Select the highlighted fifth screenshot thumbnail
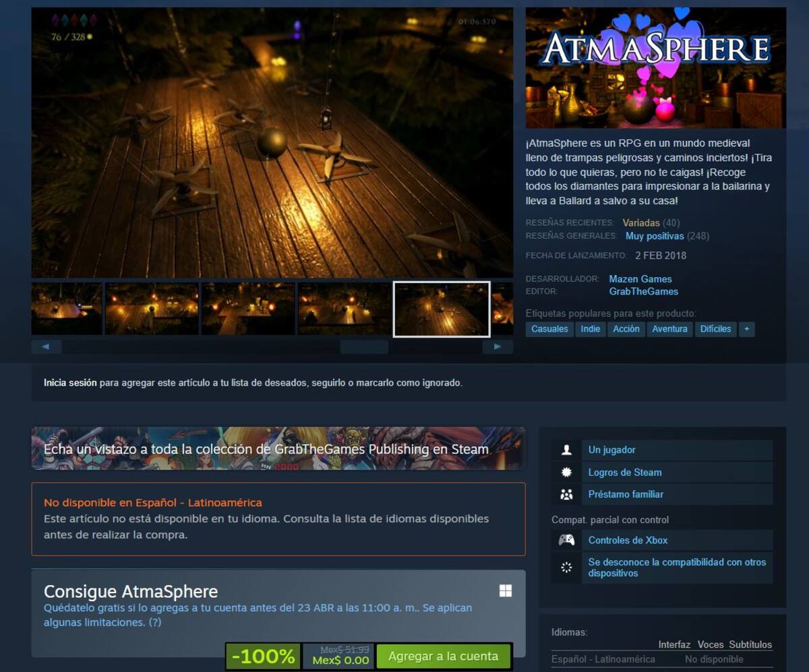 (442, 309)
